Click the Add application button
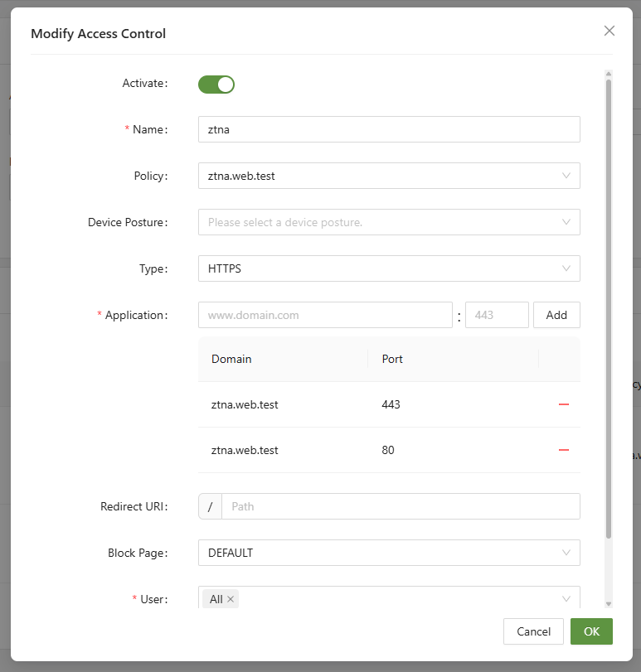The width and height of the screenshot is (641, 672). [556, 315]
